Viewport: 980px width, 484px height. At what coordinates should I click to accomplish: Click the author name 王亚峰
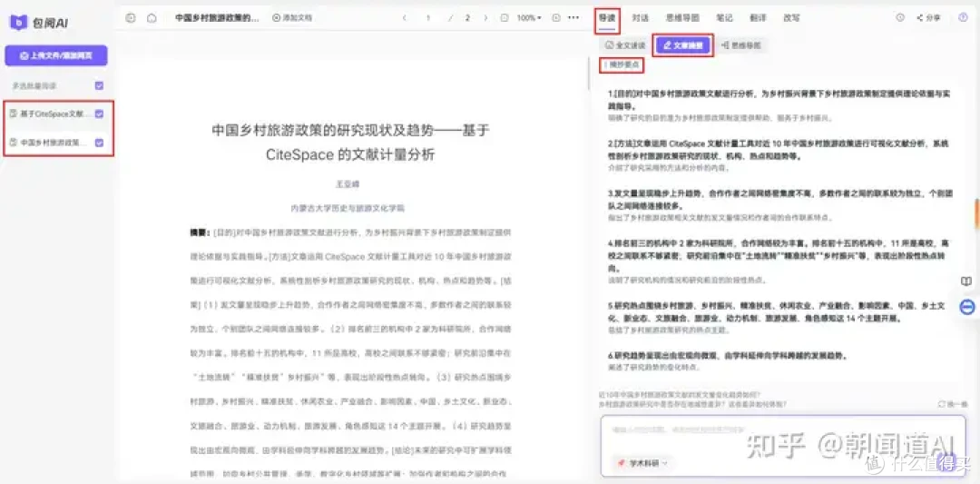click(x=348, y=183)
